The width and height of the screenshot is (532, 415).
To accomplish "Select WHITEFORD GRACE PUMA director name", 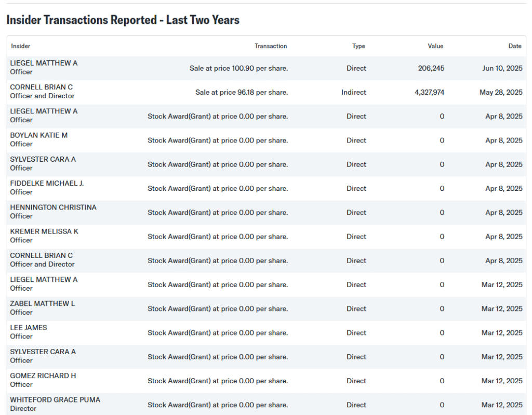I will pos(55,399).
